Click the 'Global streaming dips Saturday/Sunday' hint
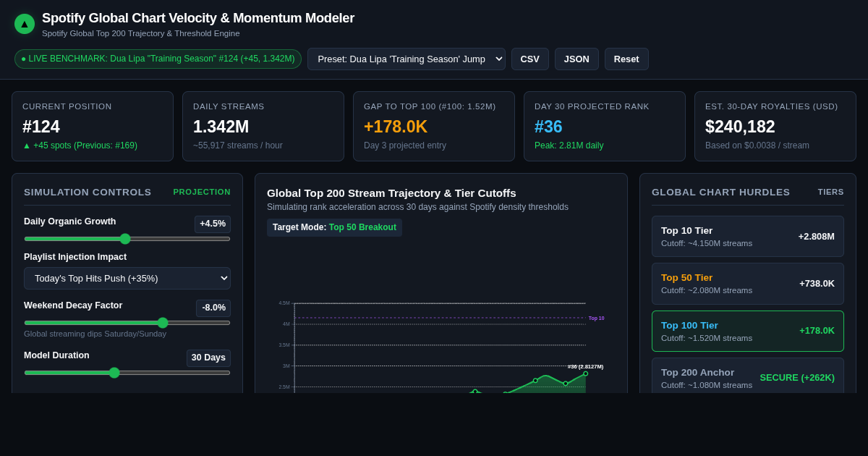 click(x=95, y=334)
